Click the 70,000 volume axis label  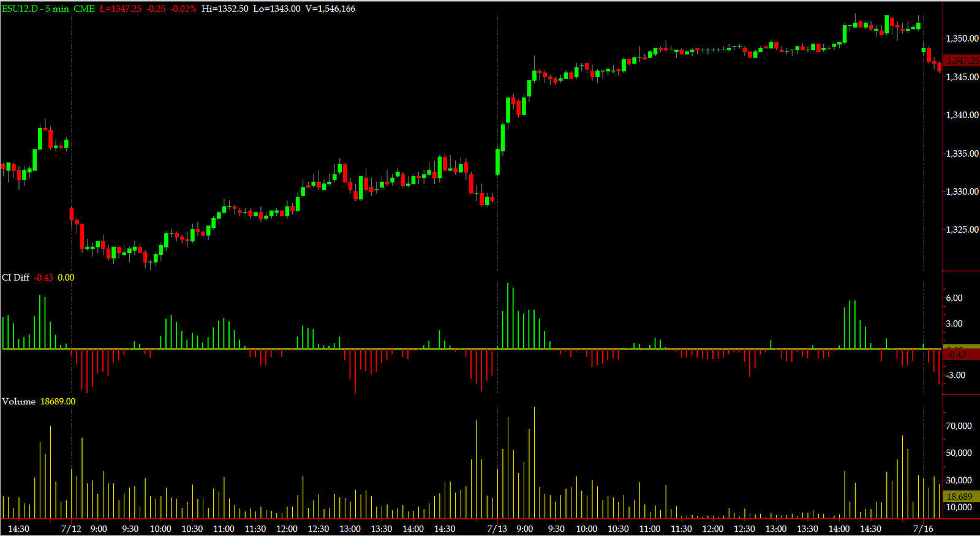point(959,426)
